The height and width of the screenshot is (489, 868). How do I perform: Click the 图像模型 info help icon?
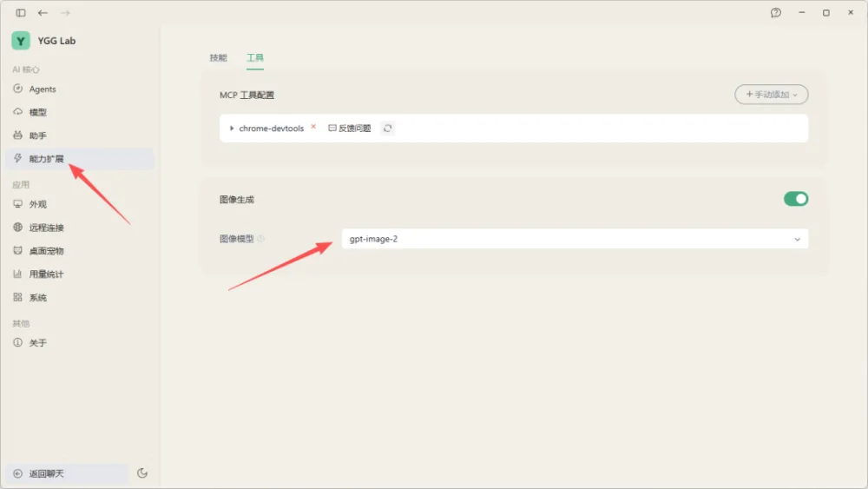click(260, 239)
